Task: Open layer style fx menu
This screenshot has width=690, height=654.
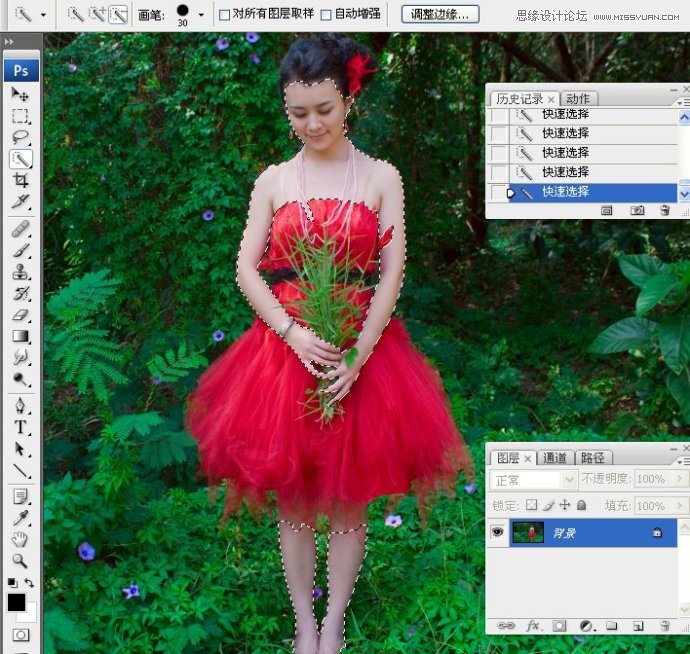Action: pyautogui.click(x=533, y=625)
